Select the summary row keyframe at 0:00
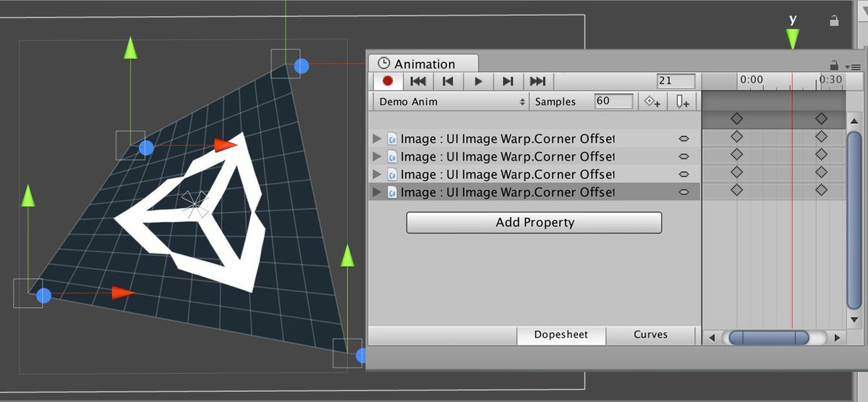The width and height of the screenshot is (868, 402). coord(736,119)
